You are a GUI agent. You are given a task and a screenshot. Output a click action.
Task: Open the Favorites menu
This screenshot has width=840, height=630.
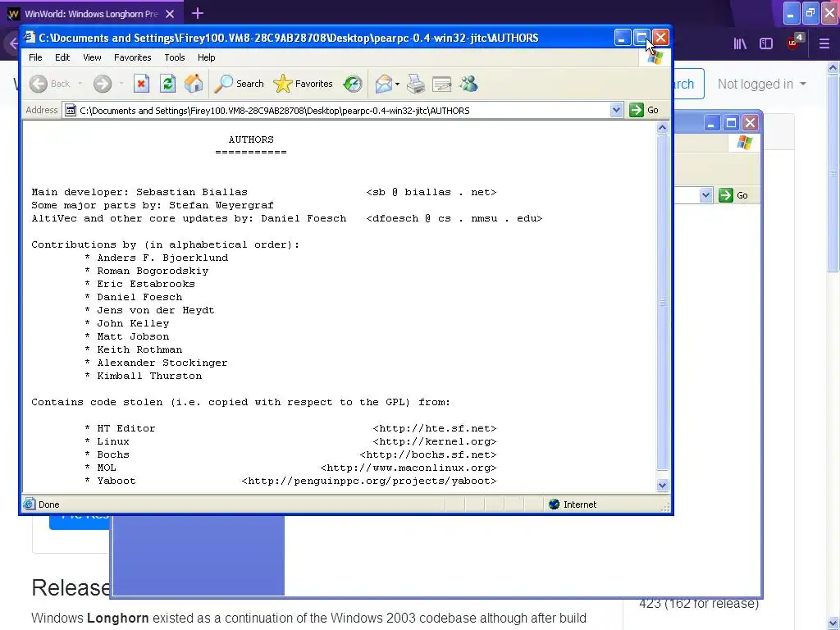[x=132, y=57]
